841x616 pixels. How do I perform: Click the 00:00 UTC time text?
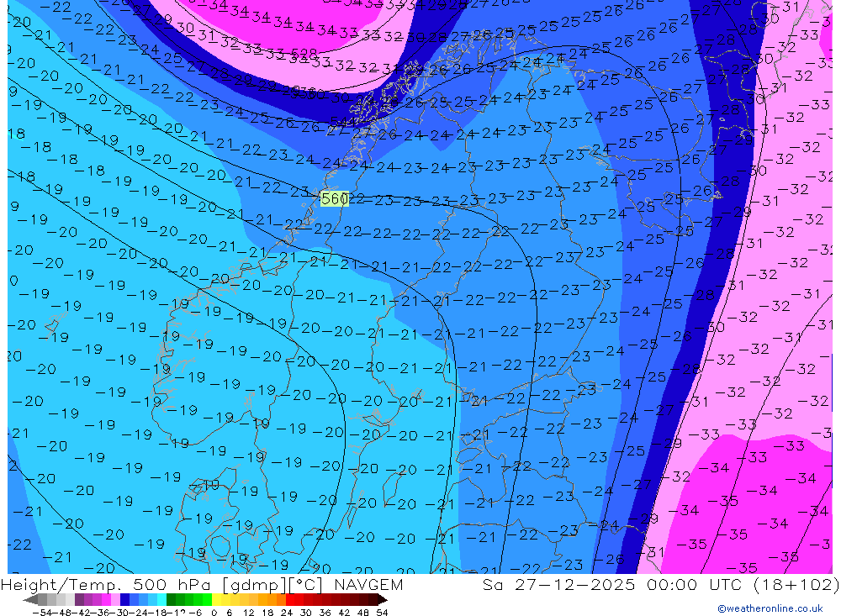695,584
